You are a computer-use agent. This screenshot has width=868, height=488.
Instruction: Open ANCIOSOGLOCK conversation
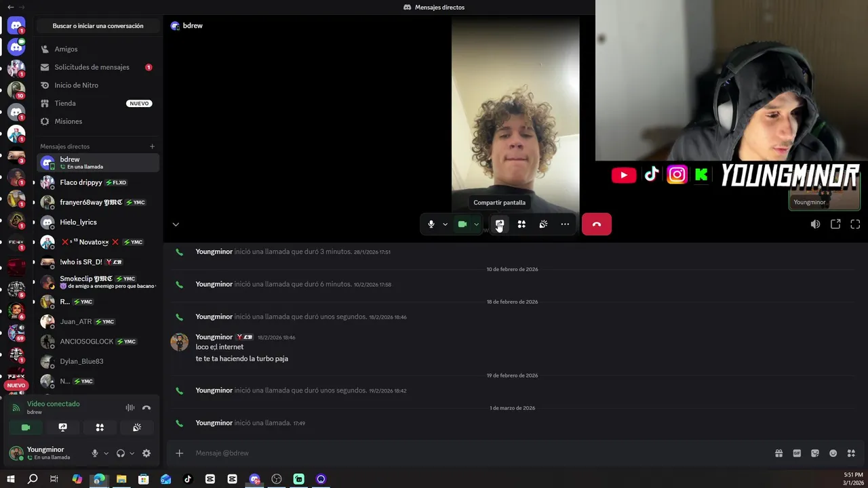(x=98, y=342)
